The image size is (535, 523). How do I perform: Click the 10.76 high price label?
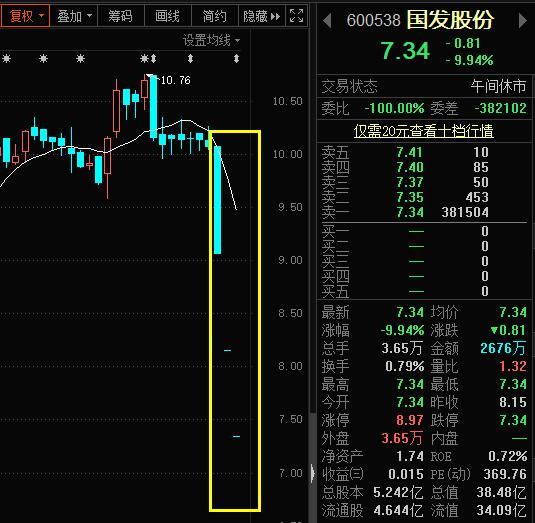click(x=175, y=80)
